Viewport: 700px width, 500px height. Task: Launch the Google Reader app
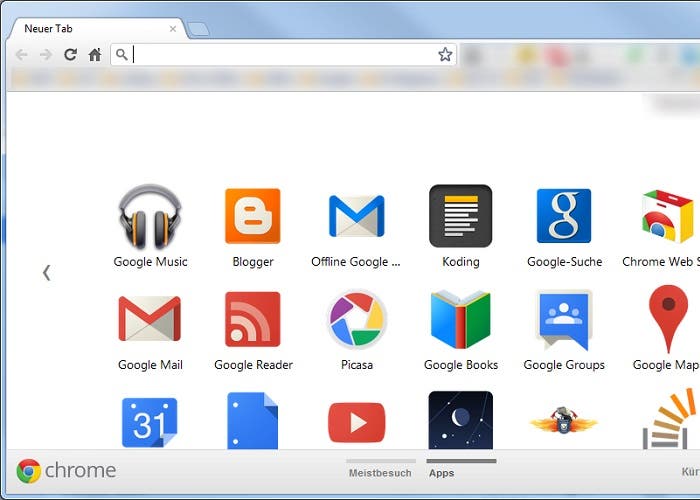pyautogui.click(x=253, y=320)
